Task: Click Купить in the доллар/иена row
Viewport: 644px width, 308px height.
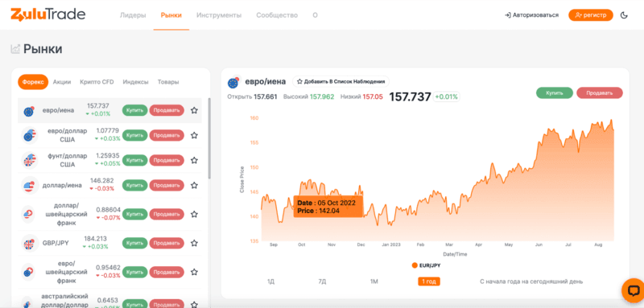Action: pyautogui.click(x=134, y=186)
